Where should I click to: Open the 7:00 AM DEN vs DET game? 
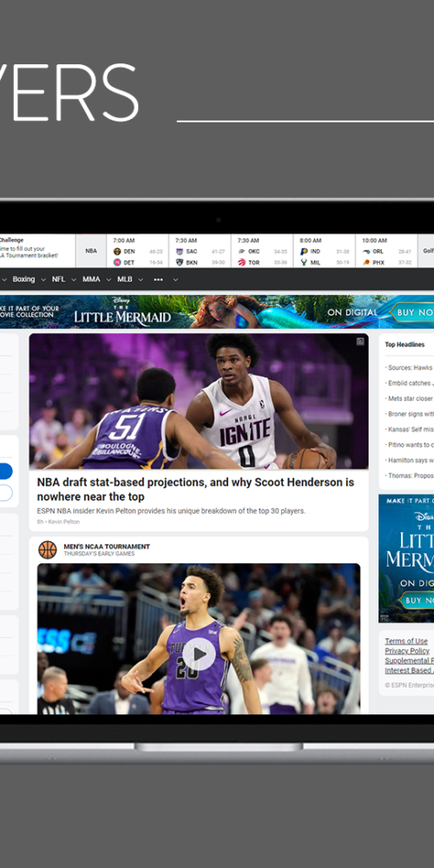(137, 252)
